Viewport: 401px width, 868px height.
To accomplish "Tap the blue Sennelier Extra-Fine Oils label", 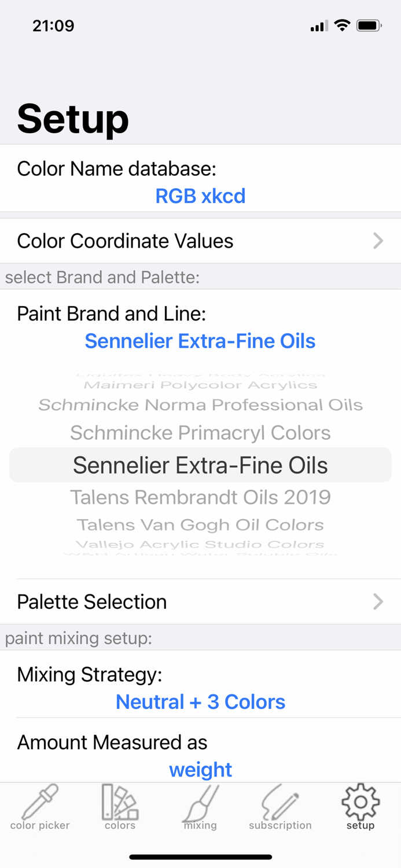I will click(x=200, y=341).
